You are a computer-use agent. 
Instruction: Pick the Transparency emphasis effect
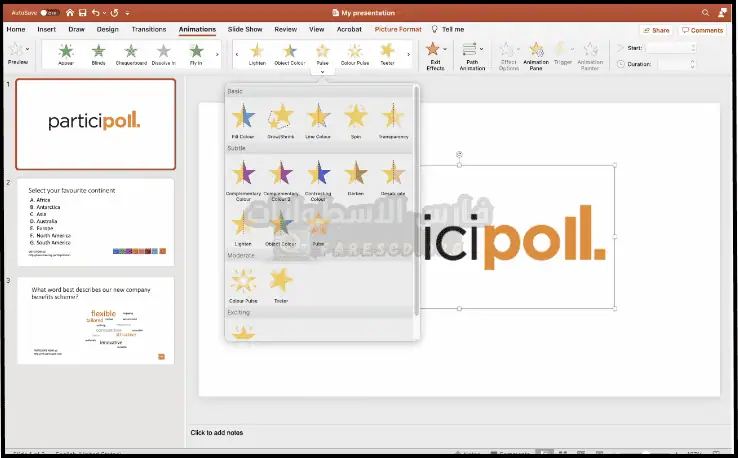tap(393, 119)
